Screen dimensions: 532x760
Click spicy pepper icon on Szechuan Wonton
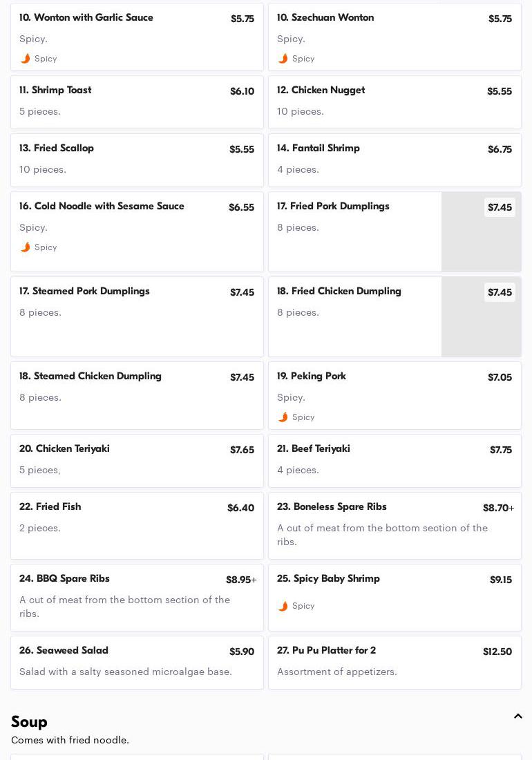[x=283, y=59]
